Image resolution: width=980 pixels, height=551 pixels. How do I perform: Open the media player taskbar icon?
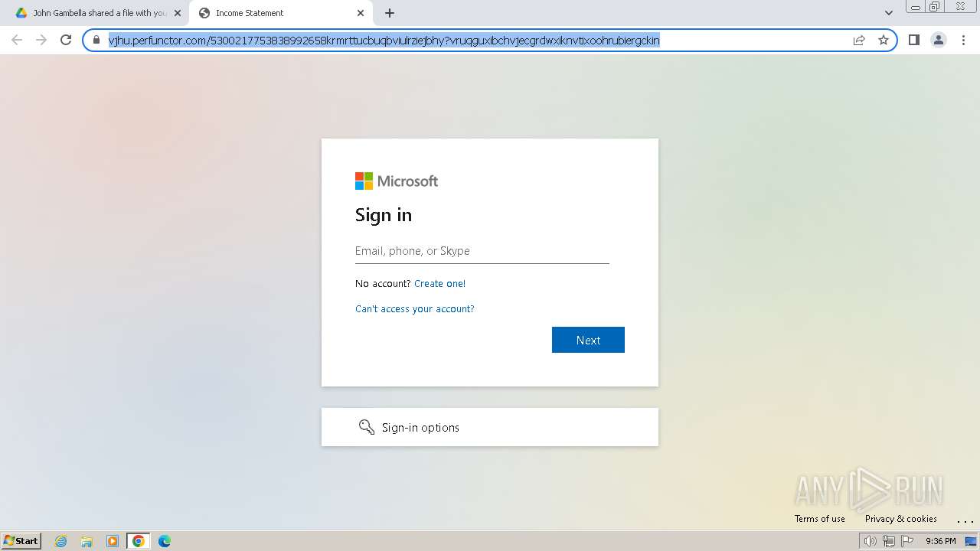pyautogui.click(x=113, y=541)
